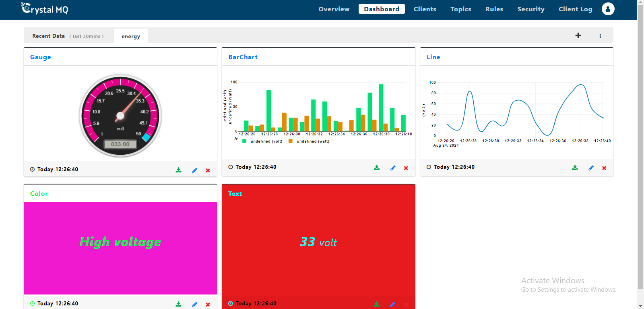This screenshot has height=309, width=644.
Task: Click the page vertical scrollbar
Action: pos(640,148)
